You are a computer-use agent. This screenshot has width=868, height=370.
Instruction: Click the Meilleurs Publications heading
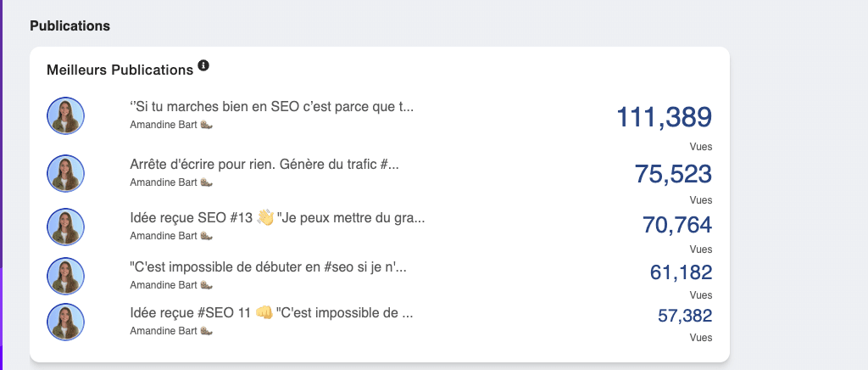click(120, 70)
